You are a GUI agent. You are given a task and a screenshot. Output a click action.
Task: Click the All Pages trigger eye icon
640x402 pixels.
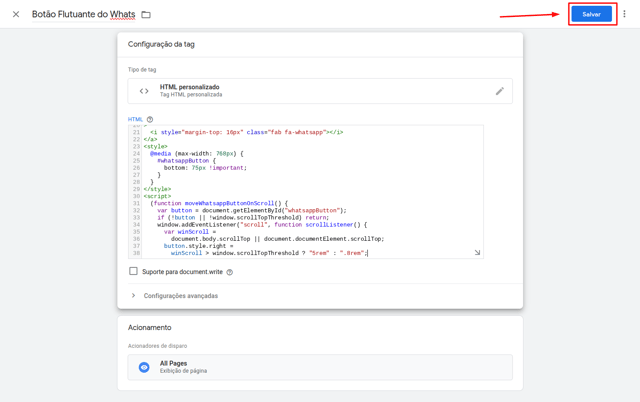(144, 367)
